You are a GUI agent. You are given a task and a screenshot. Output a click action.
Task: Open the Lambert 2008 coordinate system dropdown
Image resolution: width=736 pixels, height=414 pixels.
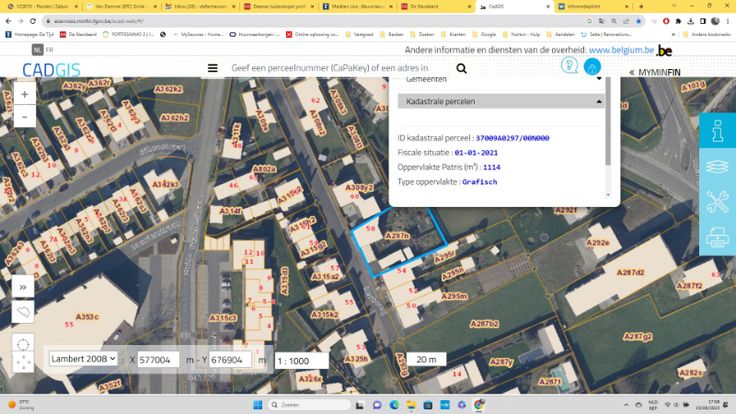coord(83,358)
